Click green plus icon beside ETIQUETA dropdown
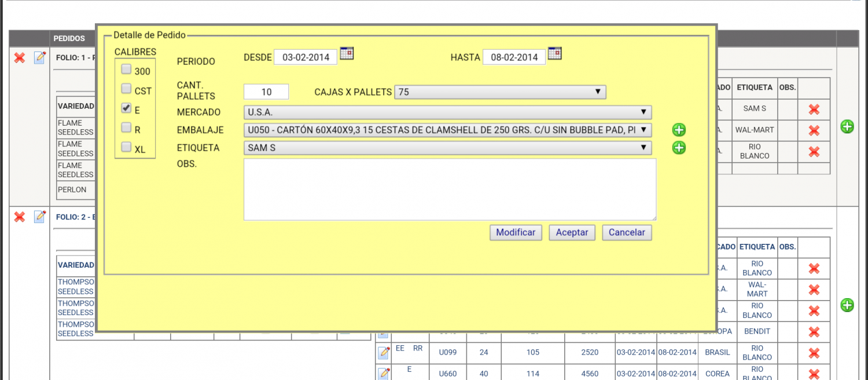Viewport: 868px width, 380px height. (x=679, y=148)
